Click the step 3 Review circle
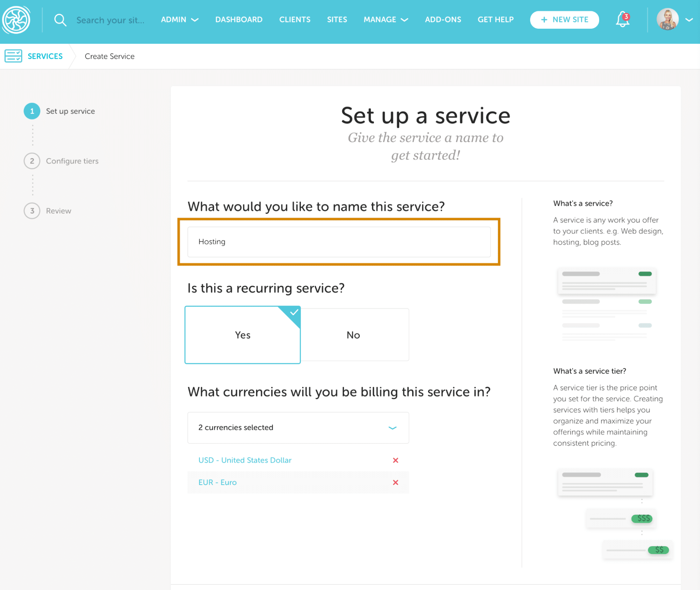The width and height of the screenshot is (700, 590). pos(32,211)
